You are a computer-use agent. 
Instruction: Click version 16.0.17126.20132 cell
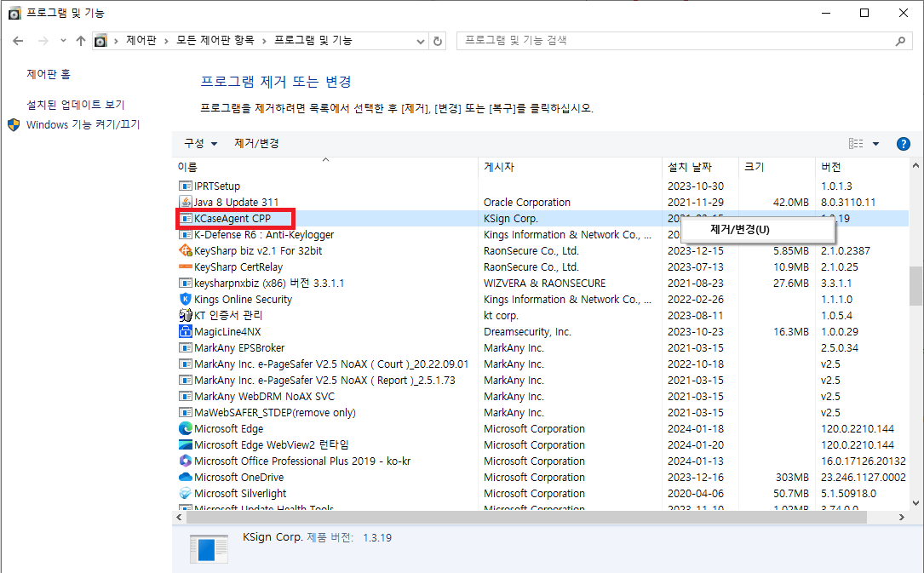pyautogui.click(x=864, y=461)
